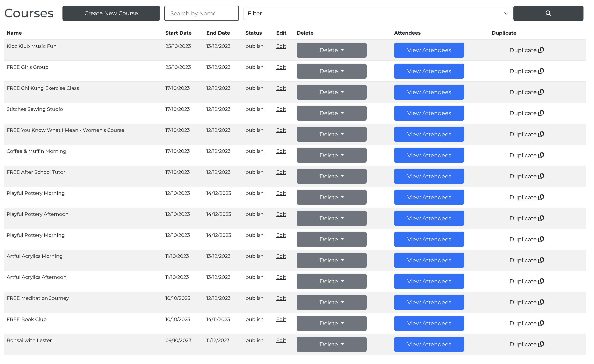Image resolution: width=594 pixels, height=364 pixels.
Task: Duplicate the Coffee & Muffin Morning course
Action: [526, 155]
